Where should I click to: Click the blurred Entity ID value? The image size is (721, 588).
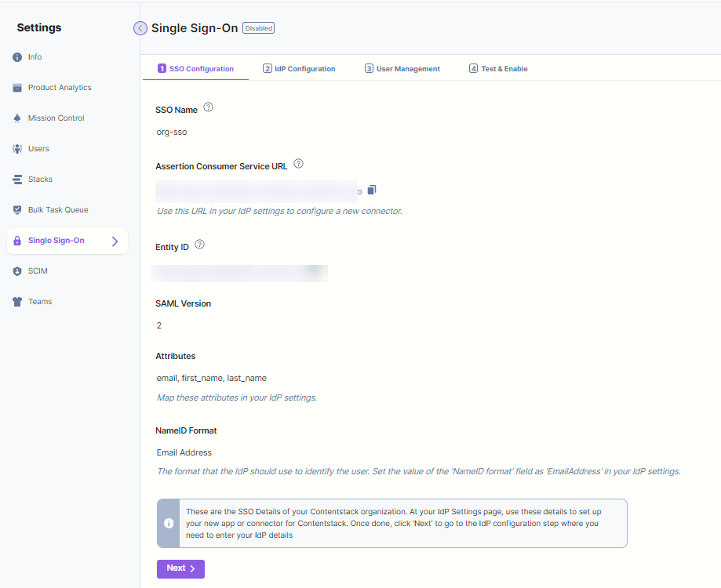[239, 273]
